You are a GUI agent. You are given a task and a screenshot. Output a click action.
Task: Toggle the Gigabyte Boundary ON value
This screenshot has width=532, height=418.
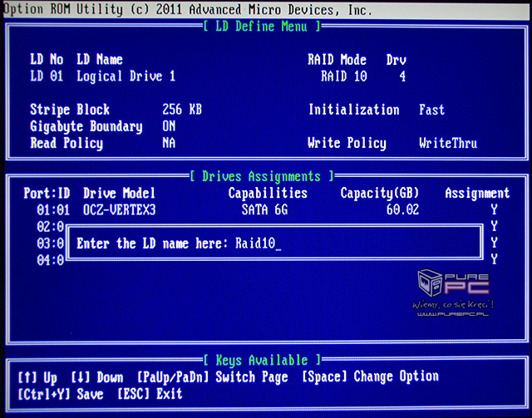[169, 126]
